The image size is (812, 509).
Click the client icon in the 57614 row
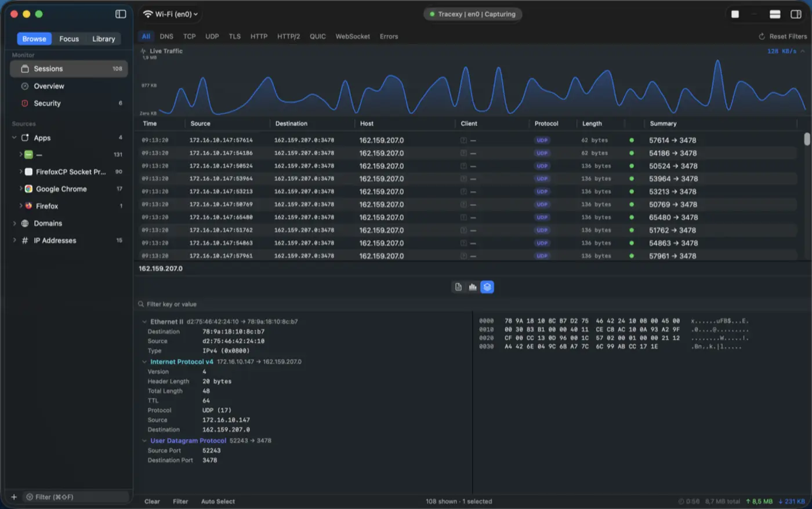coord(463,140)
